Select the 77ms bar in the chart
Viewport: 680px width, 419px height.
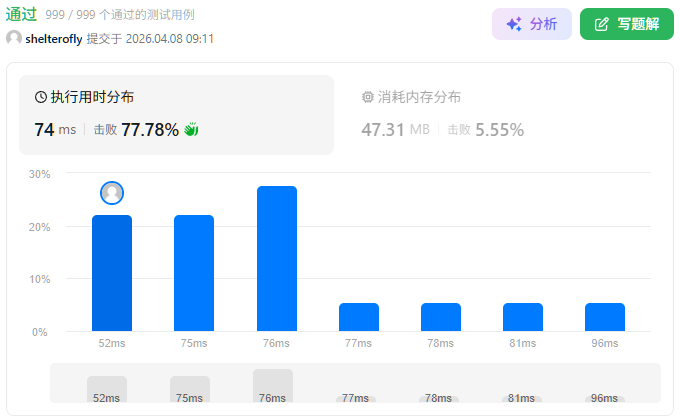(358, 317)
